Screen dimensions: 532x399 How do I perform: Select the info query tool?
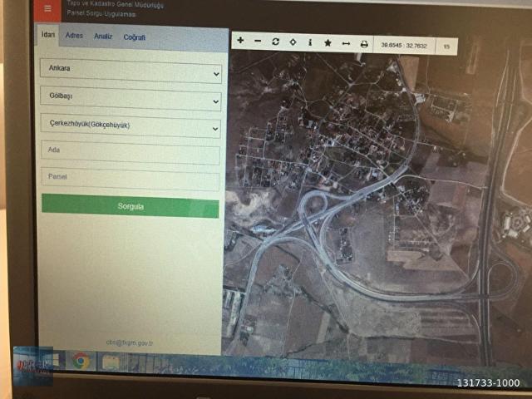[310, 42]
